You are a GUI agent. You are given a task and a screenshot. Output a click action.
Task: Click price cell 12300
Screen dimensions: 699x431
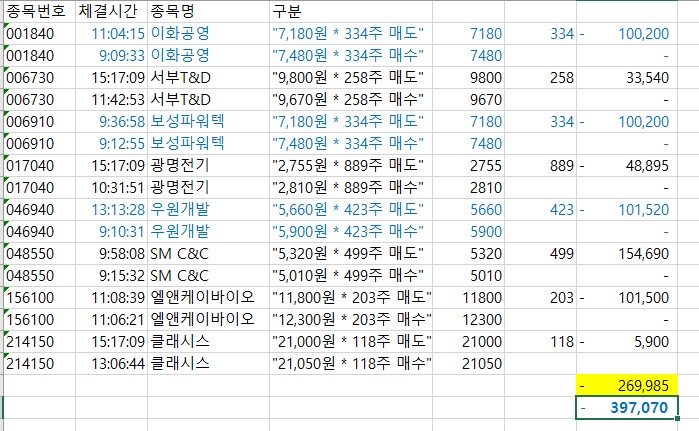click(469, 320)
